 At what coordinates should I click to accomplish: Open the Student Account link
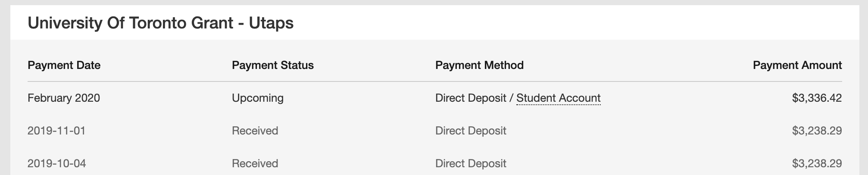tap(558, 98)
